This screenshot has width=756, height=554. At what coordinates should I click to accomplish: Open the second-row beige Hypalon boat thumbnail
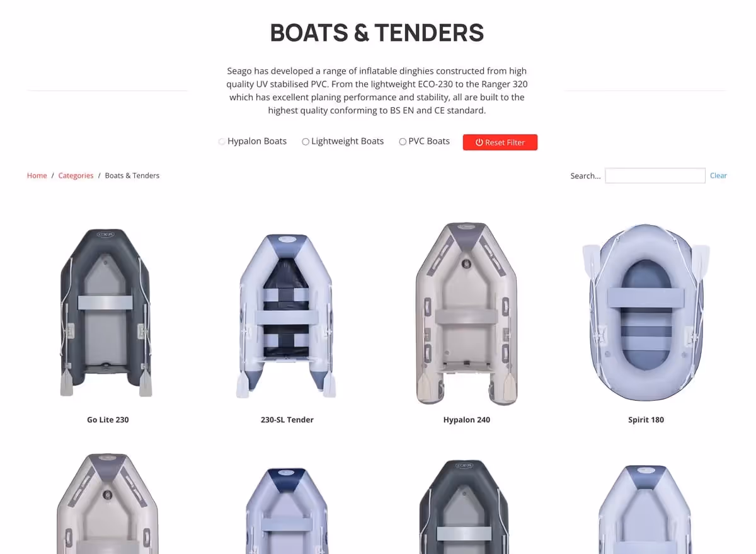point(108,504)
